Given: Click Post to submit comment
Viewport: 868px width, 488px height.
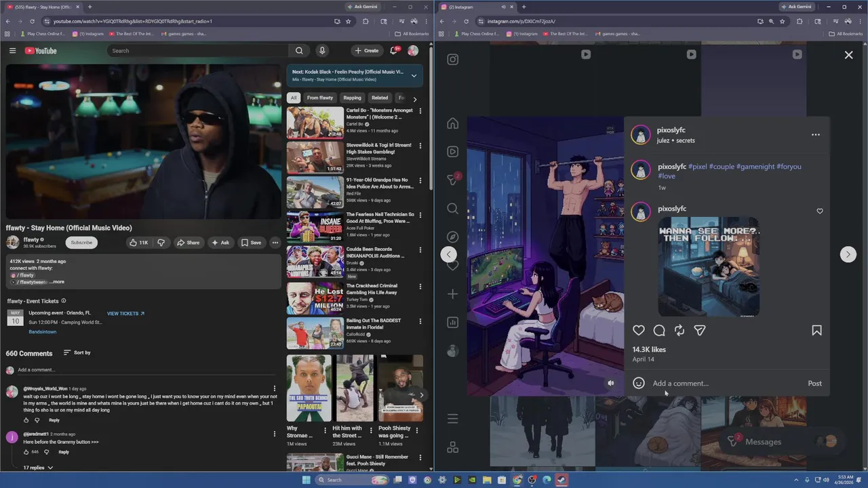Looking at the screenshot, I should pos(815,384).
